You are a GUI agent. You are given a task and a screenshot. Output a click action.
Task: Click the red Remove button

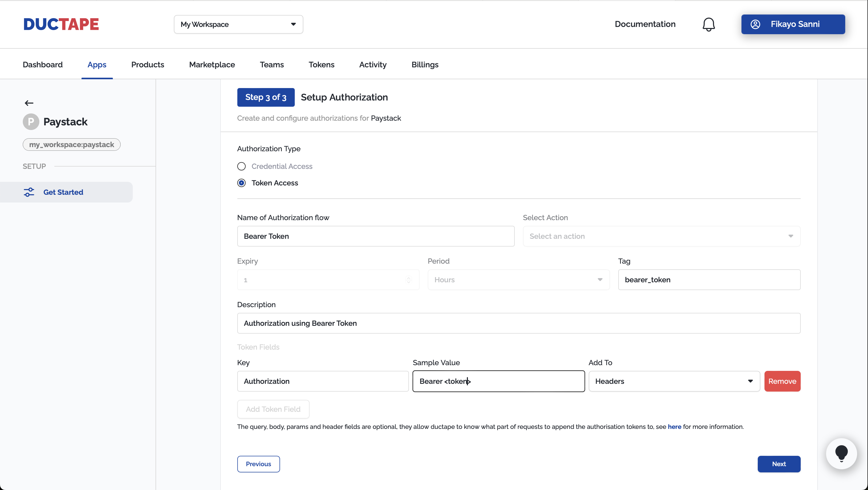[x=782, y=381]
